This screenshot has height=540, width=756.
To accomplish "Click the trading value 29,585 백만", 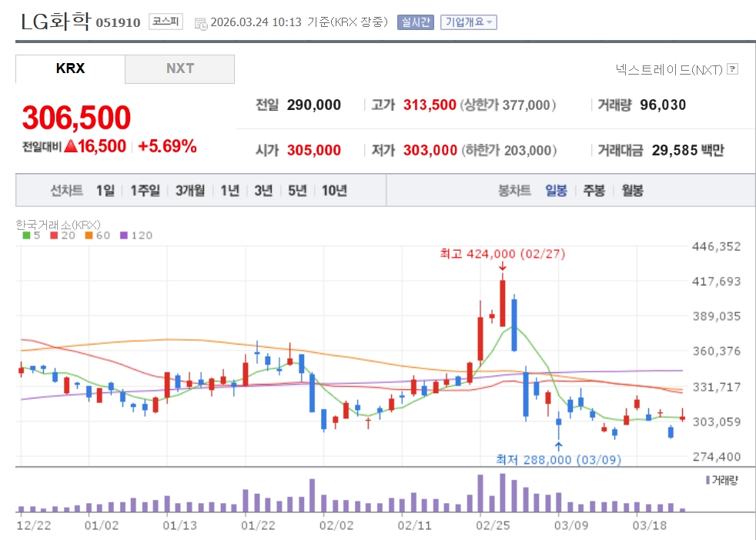I will (688, 150).
